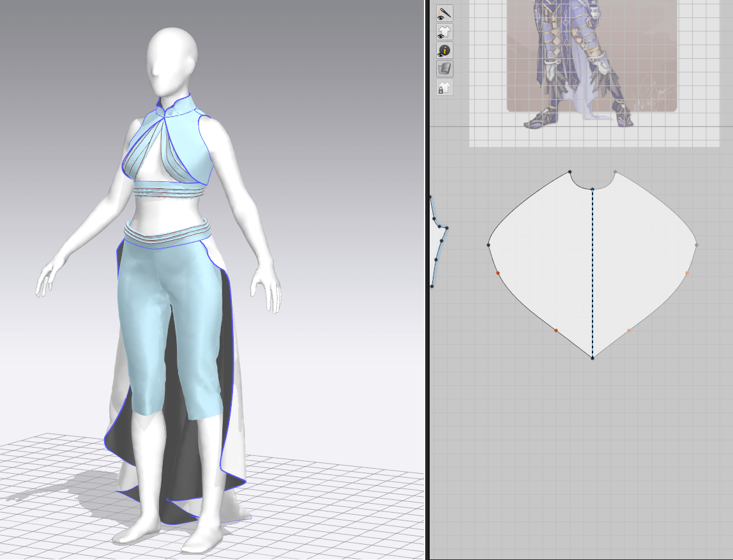Screen dimensions: 733x560
Task: Select the mandarin collar on the 3D garment
Action: tap(176, 104)
